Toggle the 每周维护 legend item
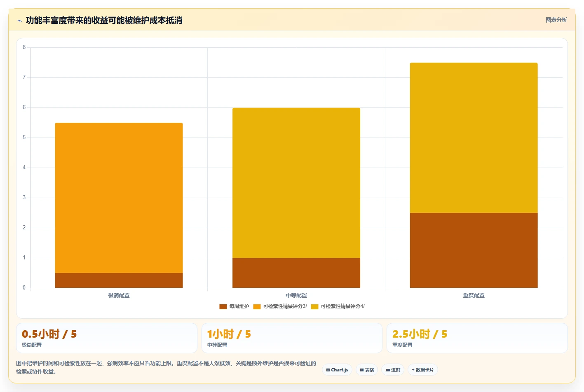The width and height of the screenshot is (584, 392). click(x=234, y=306)
